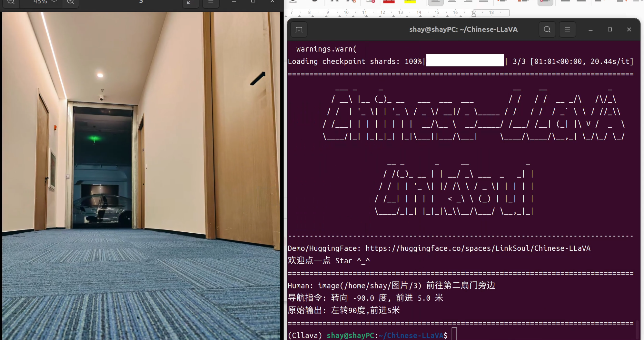Screen dimensions: 644x340
Task: Click the '原始输出: 左转90度,前进5米' line
Action: tap(344, 310)
